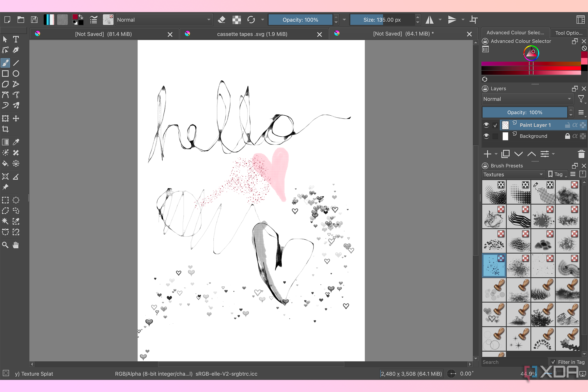The height and width of the screenshot is (392, 588).
Task: Select the Gradient tool
Action: point(5,142)
